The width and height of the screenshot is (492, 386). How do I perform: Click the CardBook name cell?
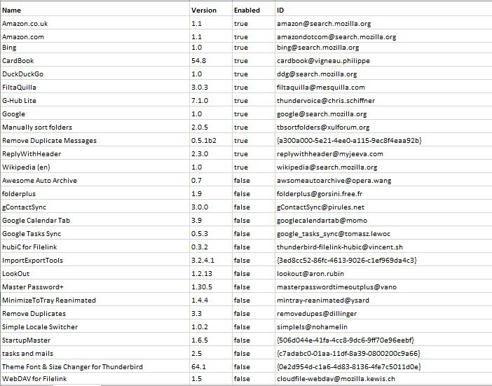95,61
